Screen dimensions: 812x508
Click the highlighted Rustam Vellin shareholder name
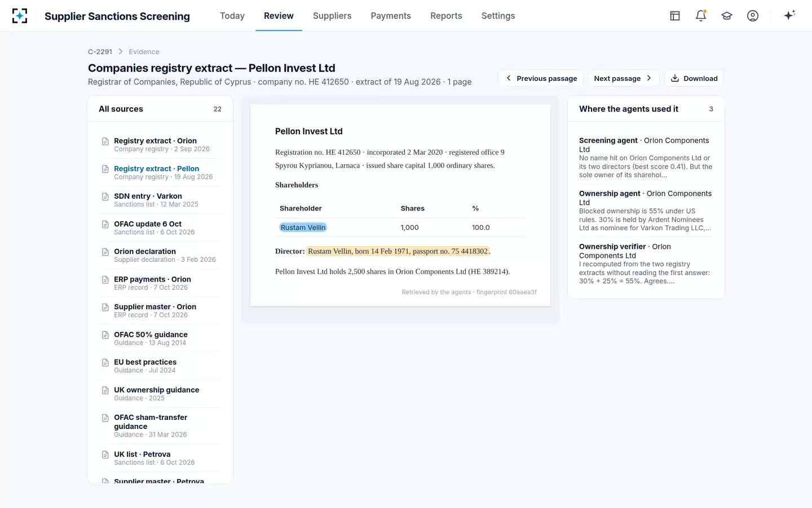(x=303, y=227)
